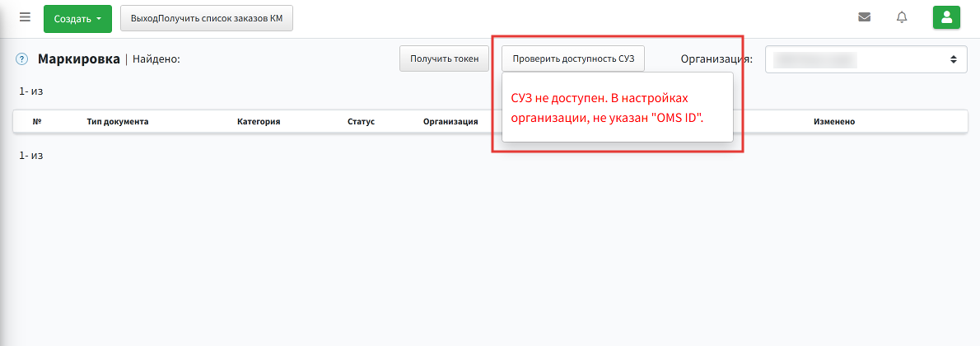Viewport: 980px width, 346px height.
Task: Click the caret arrow on Создать
Action: pos(99,19)
